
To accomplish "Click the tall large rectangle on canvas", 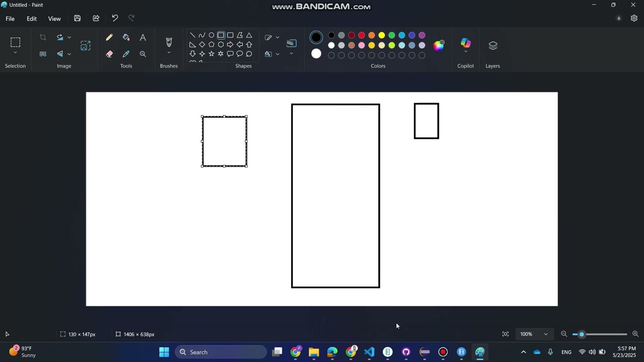I will coord(336,196).
